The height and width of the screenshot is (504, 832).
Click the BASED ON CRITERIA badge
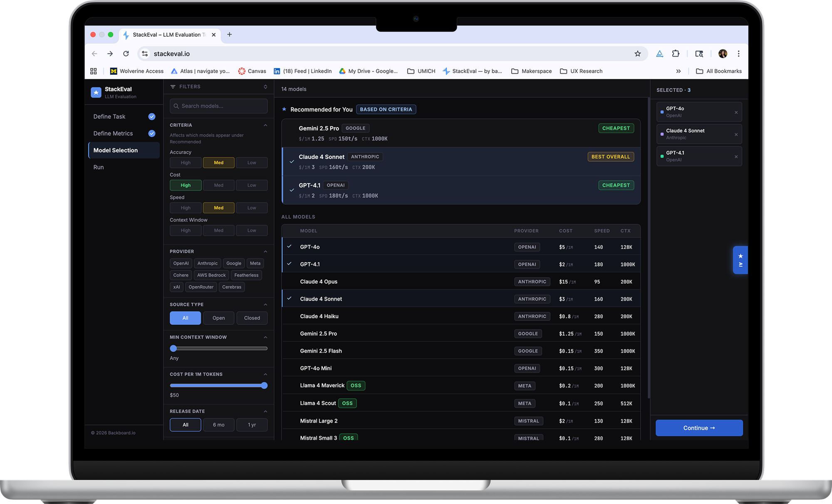coord(386,109)
